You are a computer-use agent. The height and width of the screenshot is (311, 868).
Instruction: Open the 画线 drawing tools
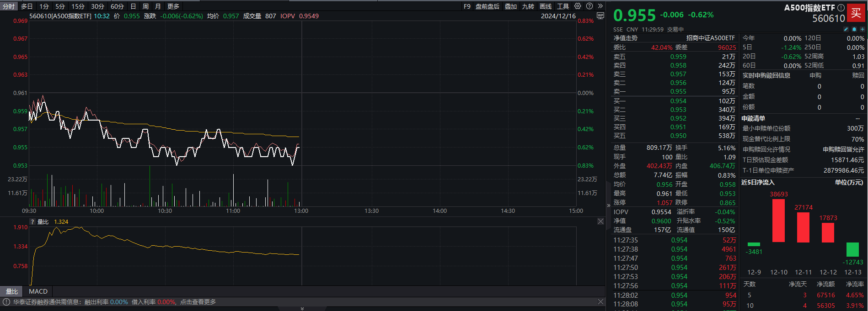pyautogui.click(x=545, y=6)
